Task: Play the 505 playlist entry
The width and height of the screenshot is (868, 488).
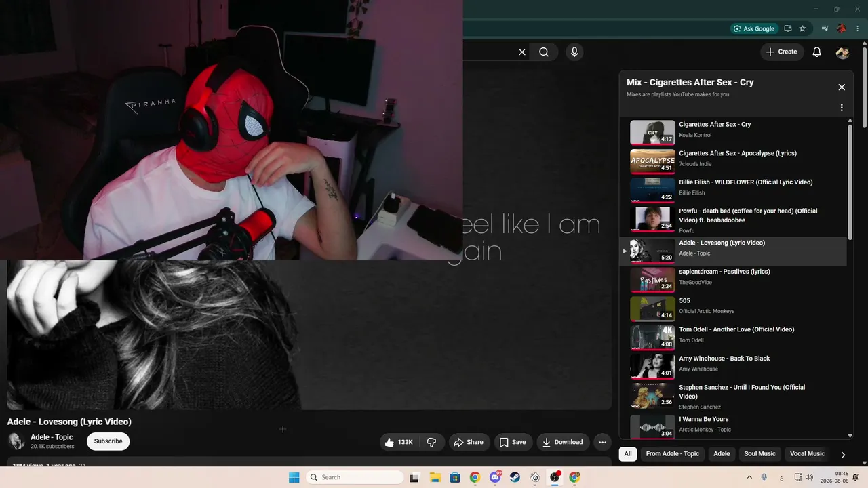Action: 734,309
